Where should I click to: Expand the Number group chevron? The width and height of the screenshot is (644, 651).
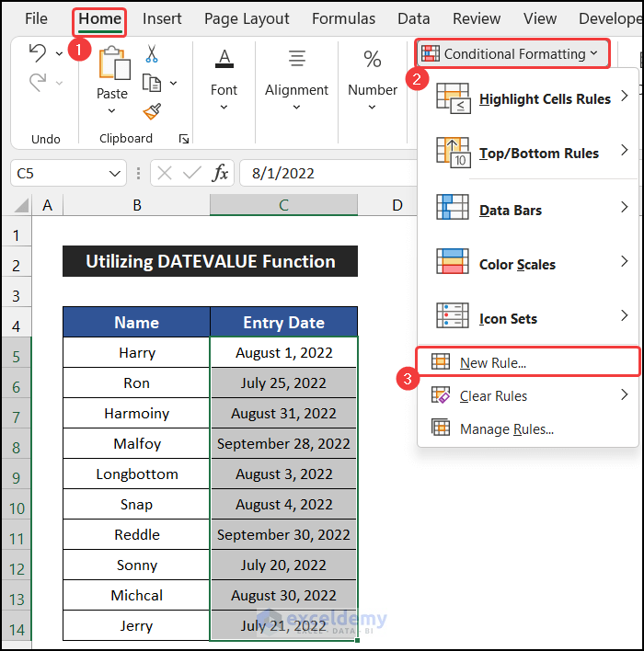tap(372, 107)
